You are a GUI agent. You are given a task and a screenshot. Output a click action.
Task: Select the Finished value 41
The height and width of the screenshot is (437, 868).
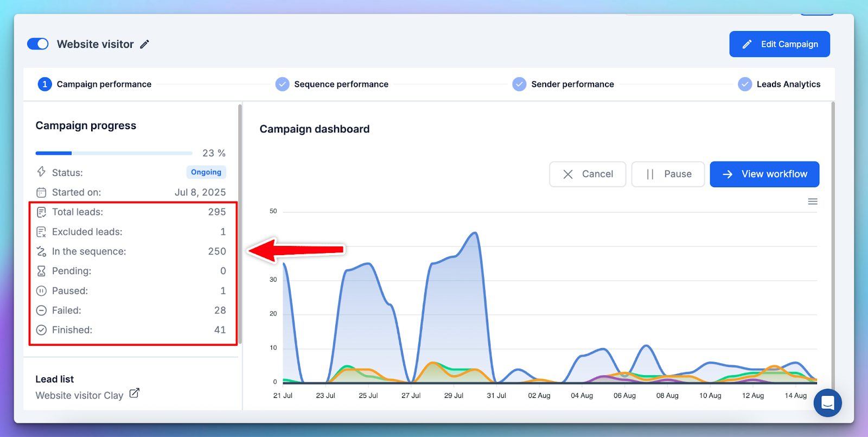[x=220, y=330]
